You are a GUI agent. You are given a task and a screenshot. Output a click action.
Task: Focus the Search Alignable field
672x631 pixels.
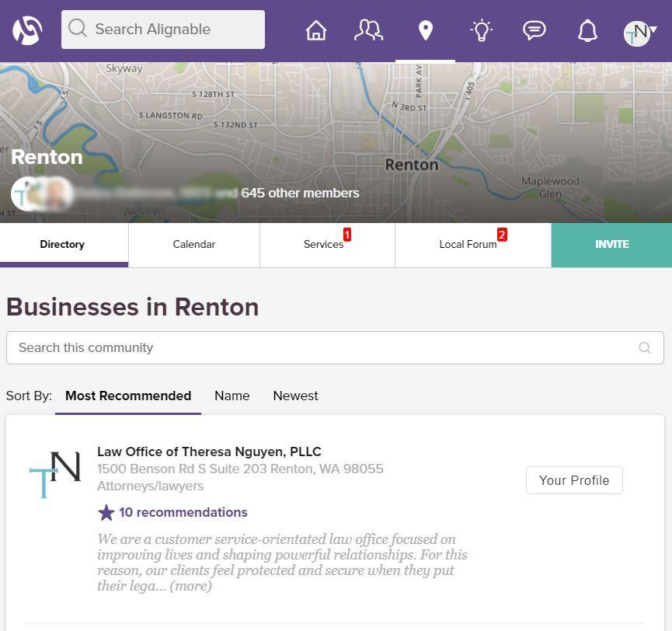[x=163, y=30]
